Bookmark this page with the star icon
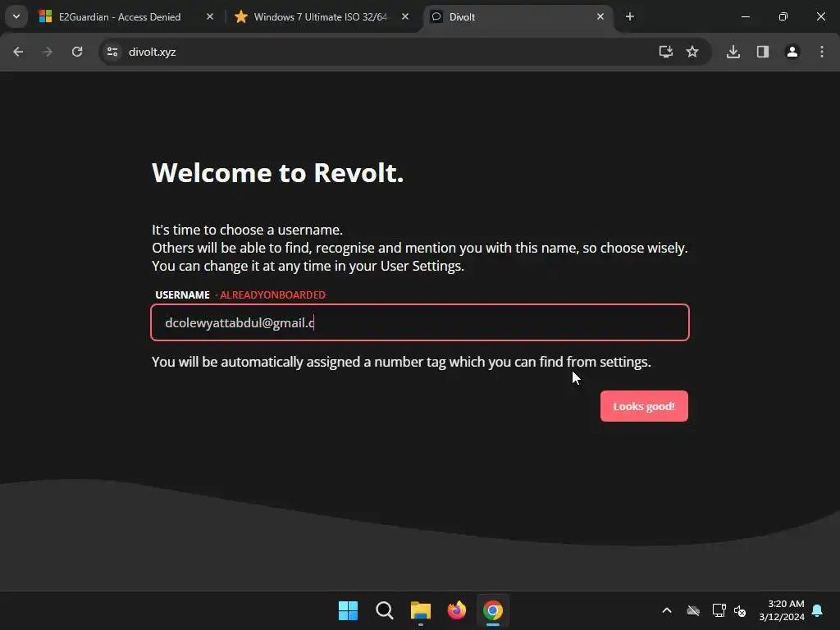840x630 pixels. (x=692, y=52)
